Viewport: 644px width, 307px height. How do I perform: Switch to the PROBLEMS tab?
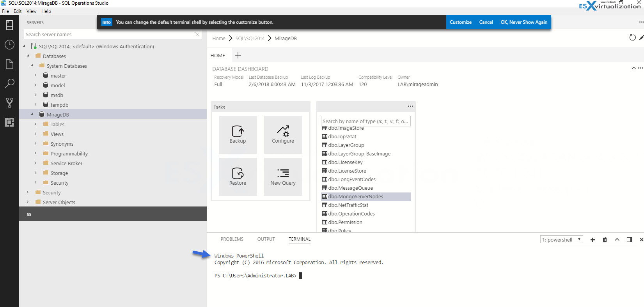coord(232,239)
